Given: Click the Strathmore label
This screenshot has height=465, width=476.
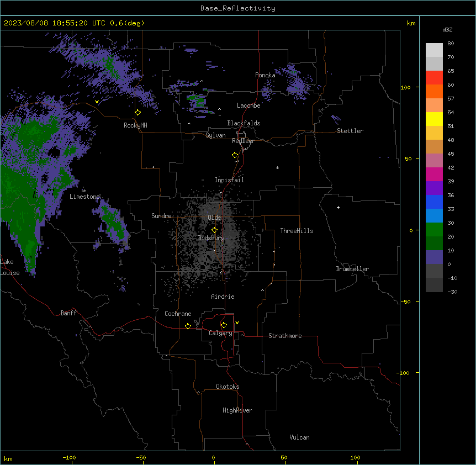Looking at the screenshot, I should pyautogui.click(x=285, y=336).
